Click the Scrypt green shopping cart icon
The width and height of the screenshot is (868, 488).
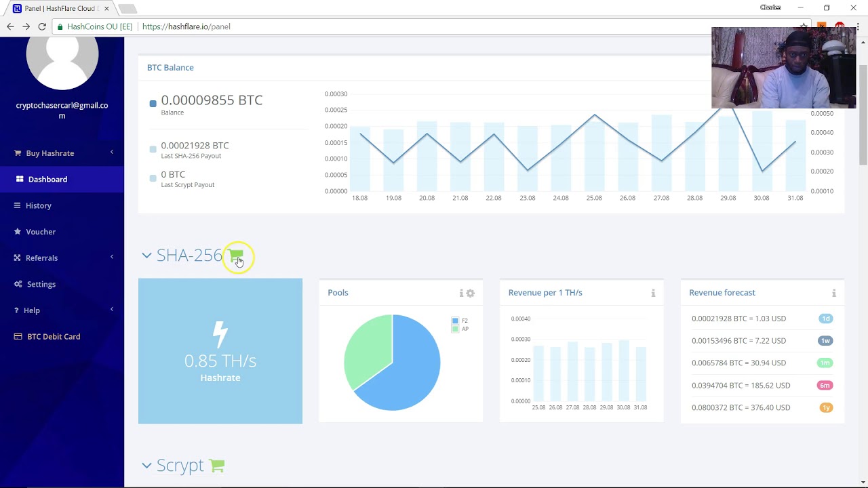point(217,466)
